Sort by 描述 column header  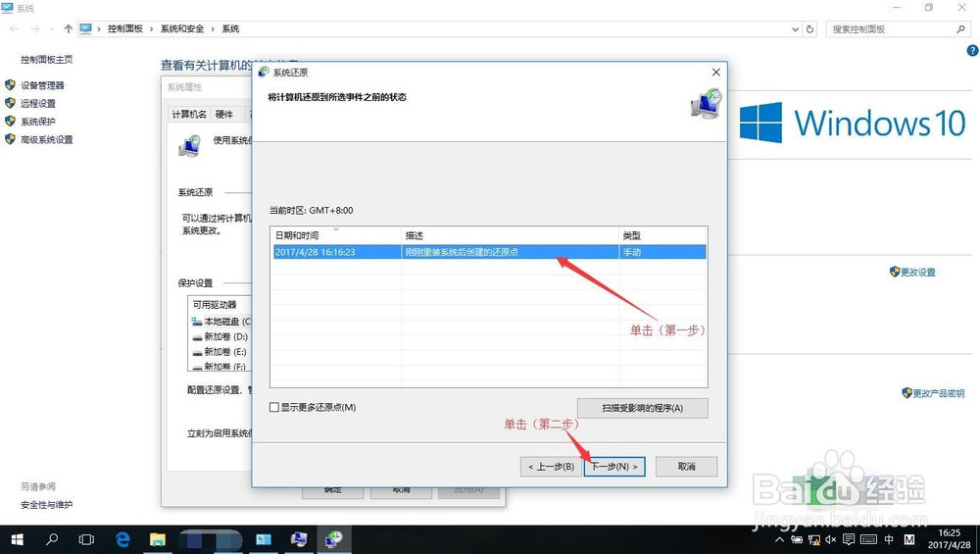click(510, 235)
